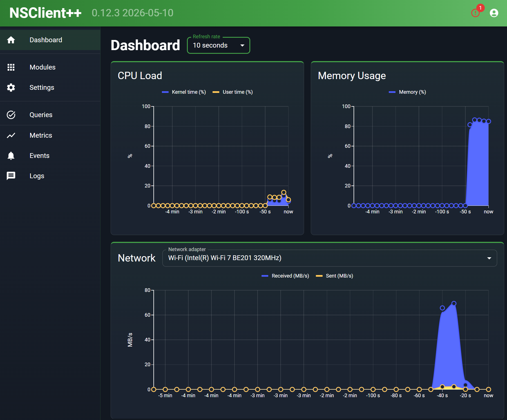Click the Memory Usage card title
The image size is (507, 420).
[352, 76]
